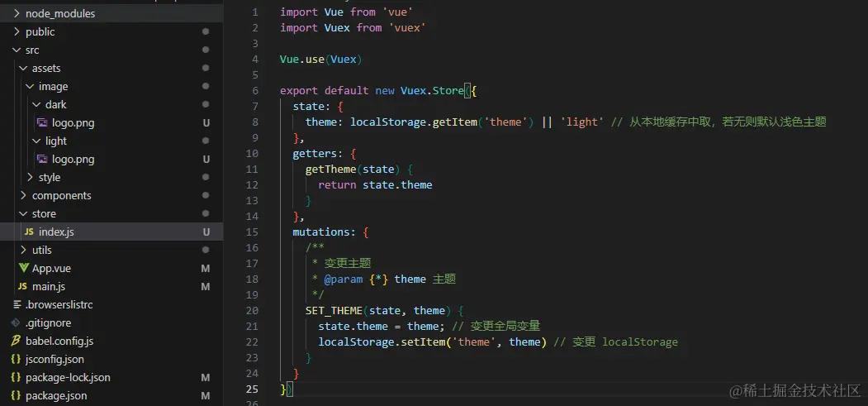This screenshot has height=406, width=868.
Task: Expand the components folder chevron
Action: pyautogui.click(x=22, y=196)
